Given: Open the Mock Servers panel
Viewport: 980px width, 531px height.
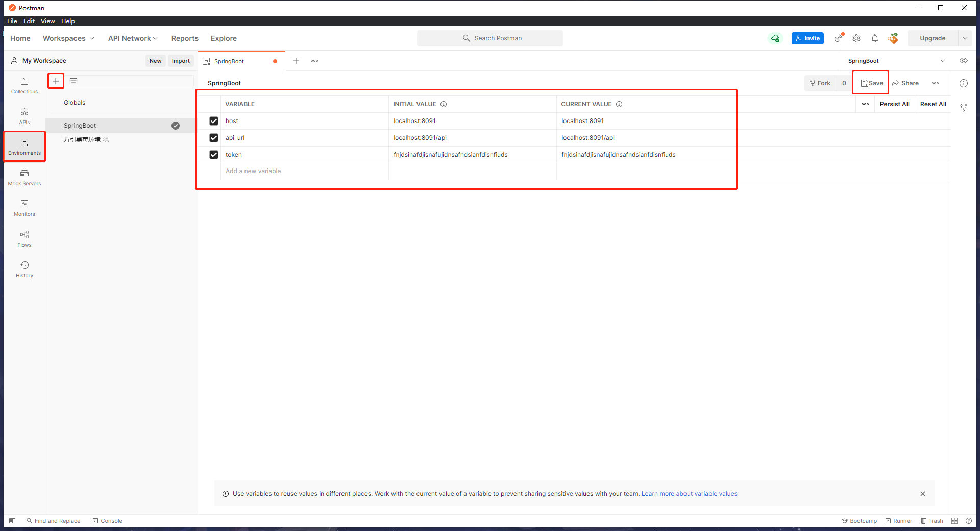Looking at the screenshot, I should pyautogui.click(x=24, y=177).
